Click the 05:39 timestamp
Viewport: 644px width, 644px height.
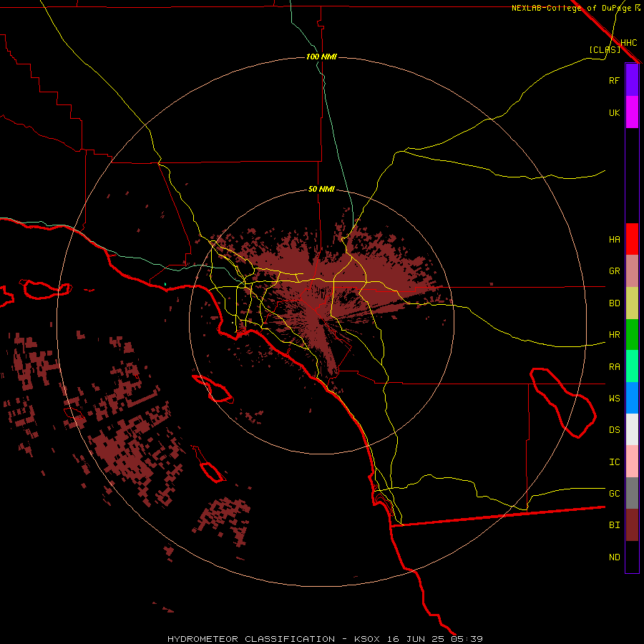coord(467,639)
